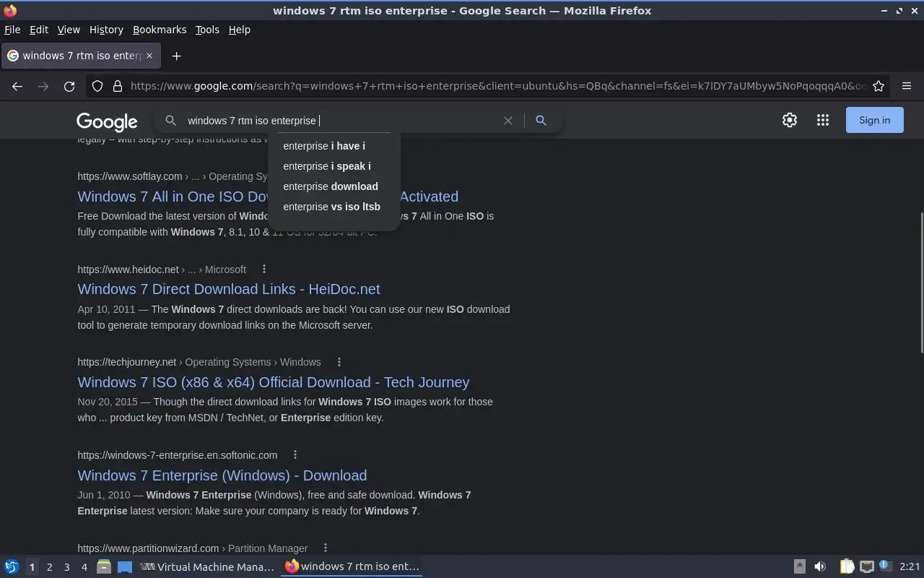Click Firefox window button in taskbar
Screen dimensions: 924x578
click(352, 567)
